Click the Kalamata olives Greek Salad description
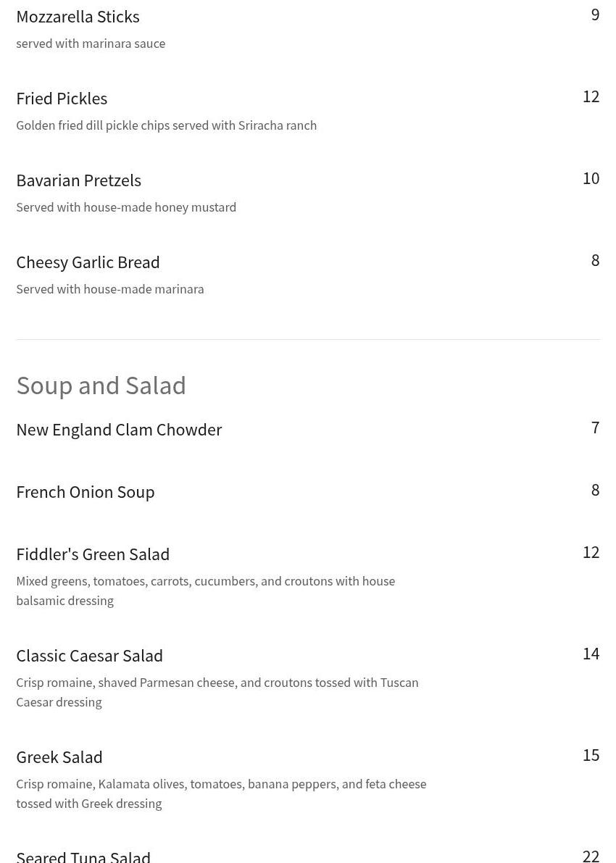 click(x=221, y=793)
